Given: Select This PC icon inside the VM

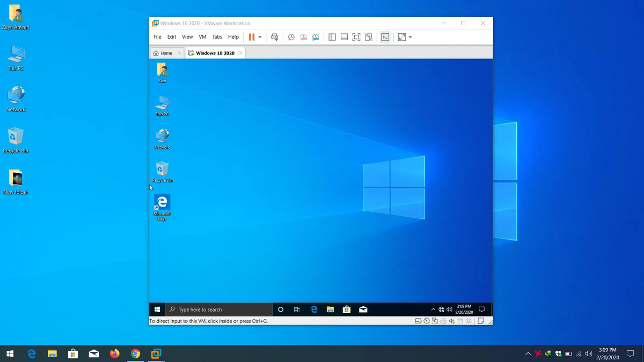Looking at the screenshot, I should click(x=162, y=106).
